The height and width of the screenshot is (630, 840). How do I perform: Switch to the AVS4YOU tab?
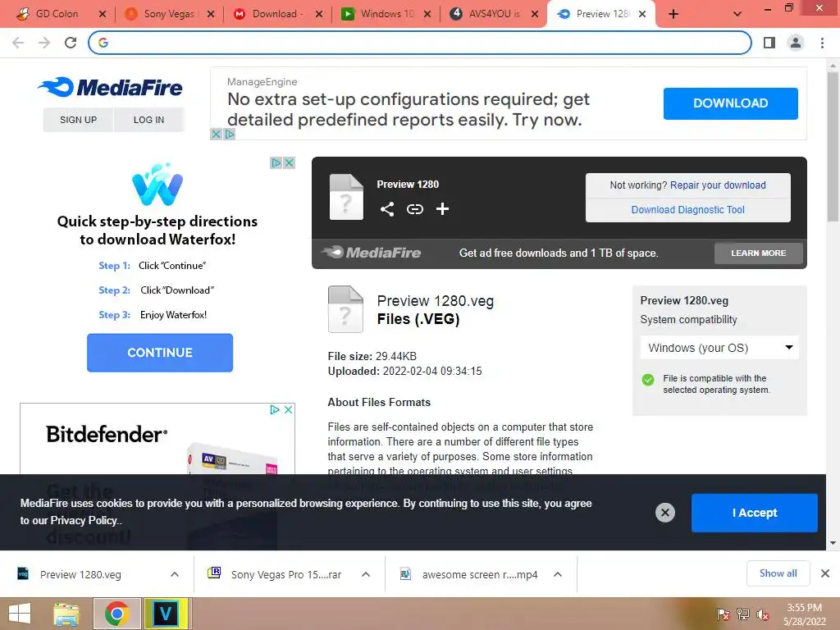tap(494, 14)
